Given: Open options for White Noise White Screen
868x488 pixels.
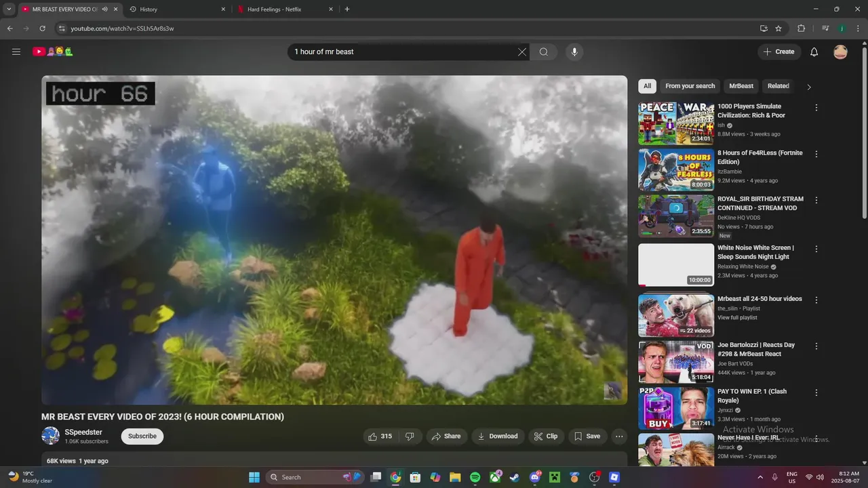Looking at the screenshot, I should tap(816, 249).
